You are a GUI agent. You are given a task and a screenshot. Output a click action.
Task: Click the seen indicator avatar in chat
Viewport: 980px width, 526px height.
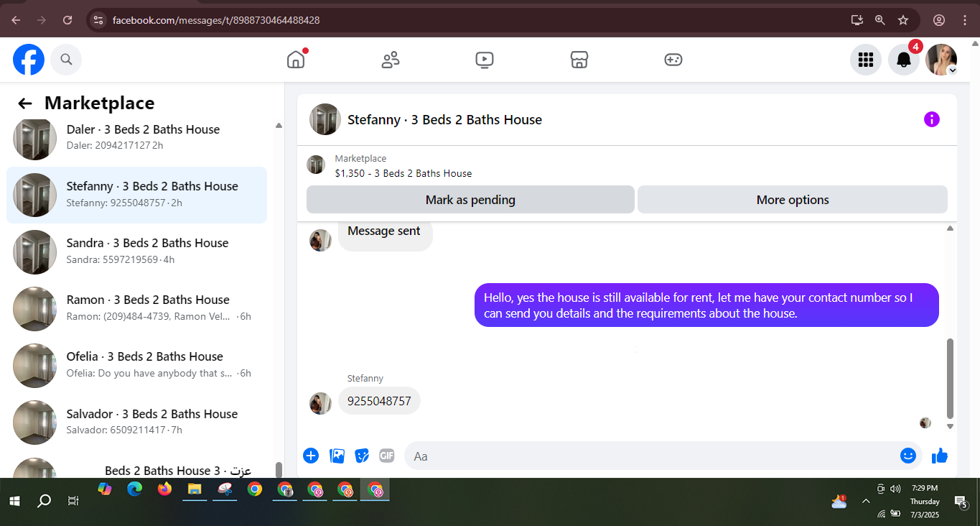pos(925,423)
